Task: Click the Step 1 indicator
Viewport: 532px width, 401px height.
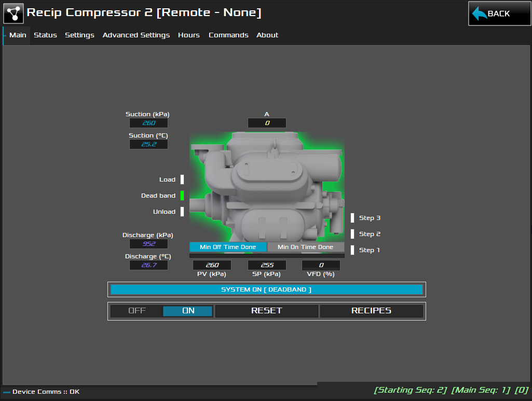Action: [352, 250]
